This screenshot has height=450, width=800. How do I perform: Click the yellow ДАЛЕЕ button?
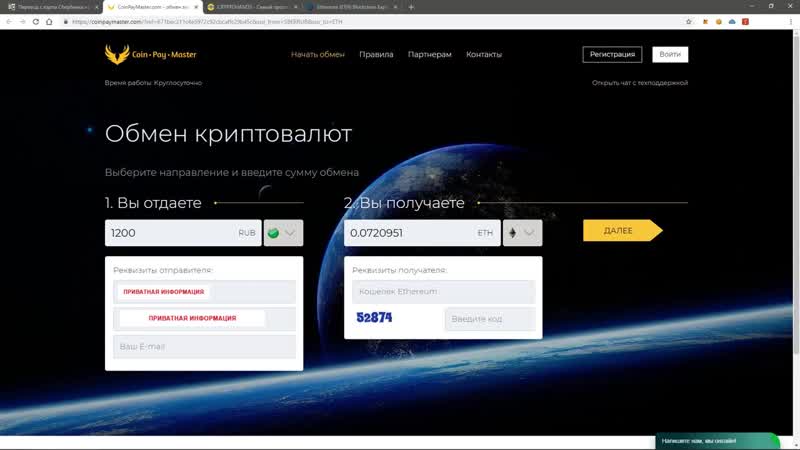622,231
